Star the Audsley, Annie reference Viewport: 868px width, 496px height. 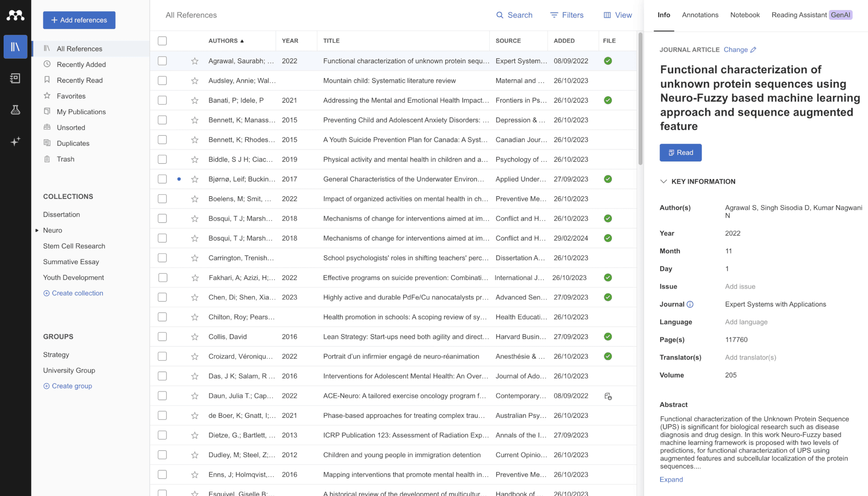click(195, 80)
